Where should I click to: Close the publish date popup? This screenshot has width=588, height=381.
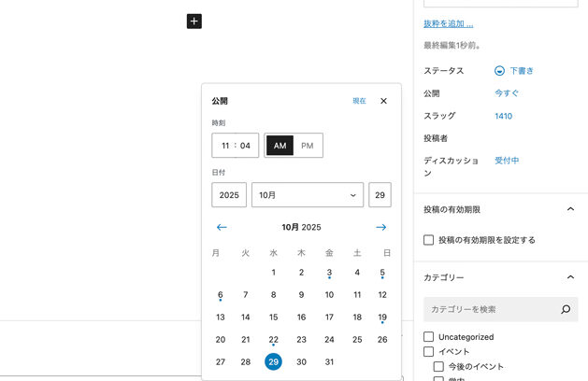point(383,101)
